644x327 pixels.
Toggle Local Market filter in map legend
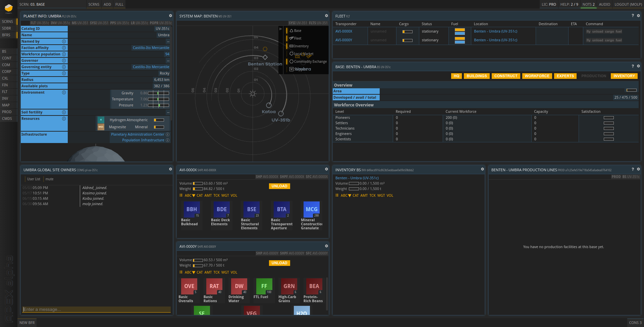(x=301, y=54)
